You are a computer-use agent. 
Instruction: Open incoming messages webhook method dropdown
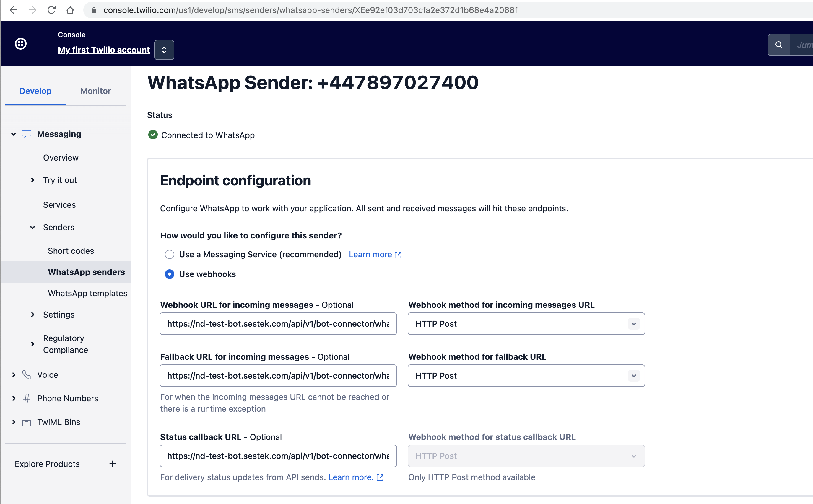click(x=526, y=324)
